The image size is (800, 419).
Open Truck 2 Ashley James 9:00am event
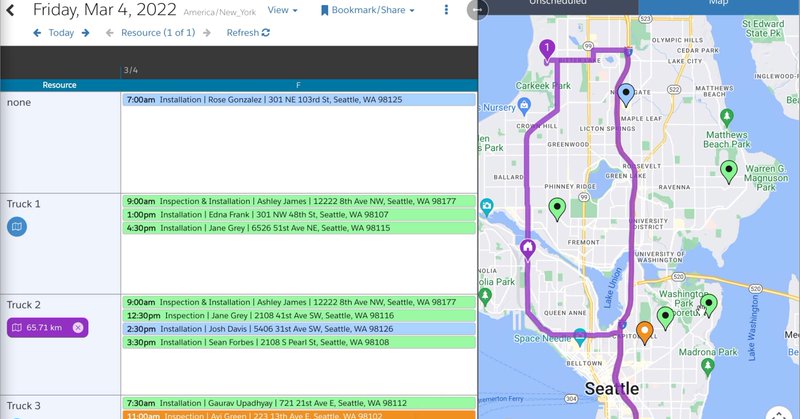(x=299, y=302)
